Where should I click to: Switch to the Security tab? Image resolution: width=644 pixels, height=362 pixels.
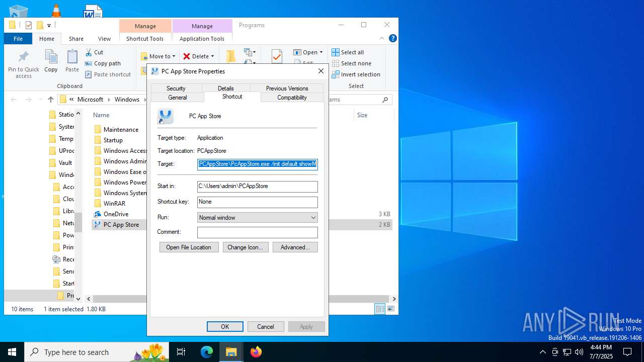(176, 88)
